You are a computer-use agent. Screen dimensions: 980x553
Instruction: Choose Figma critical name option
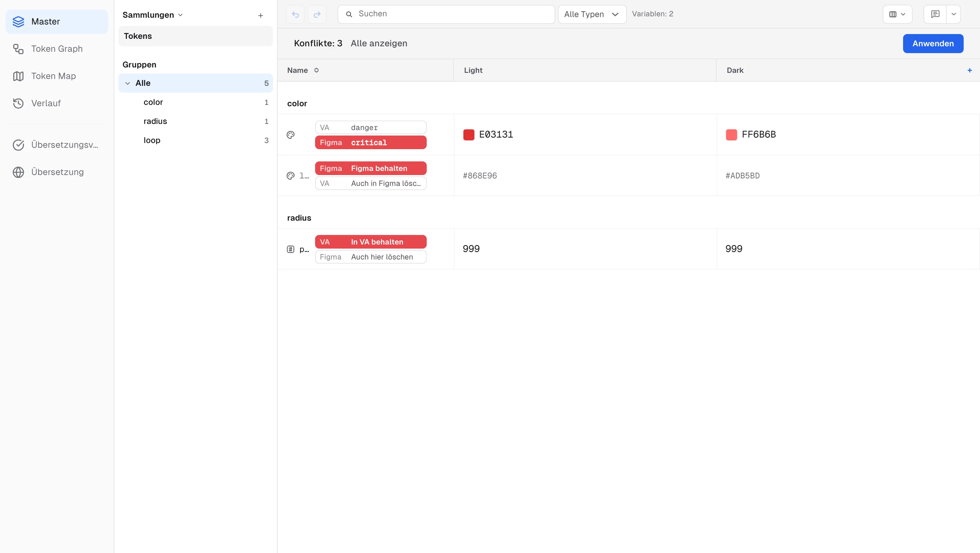point(371,143)
